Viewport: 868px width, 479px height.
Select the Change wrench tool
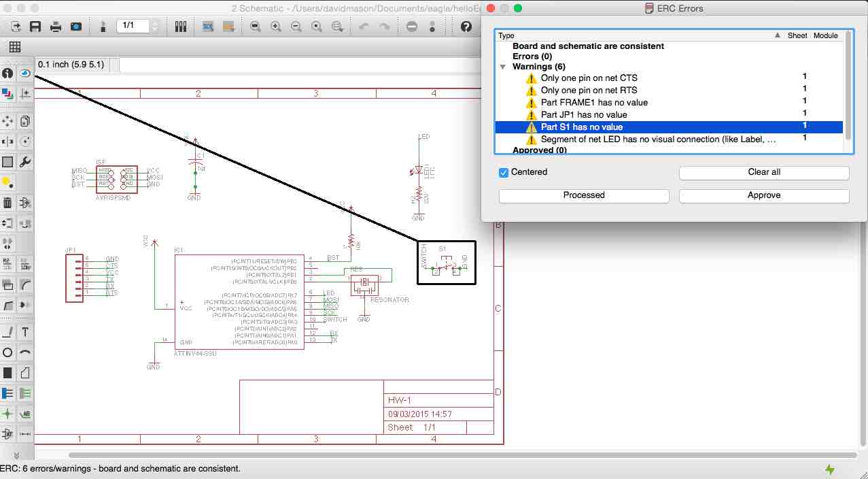tap(25, 162)
